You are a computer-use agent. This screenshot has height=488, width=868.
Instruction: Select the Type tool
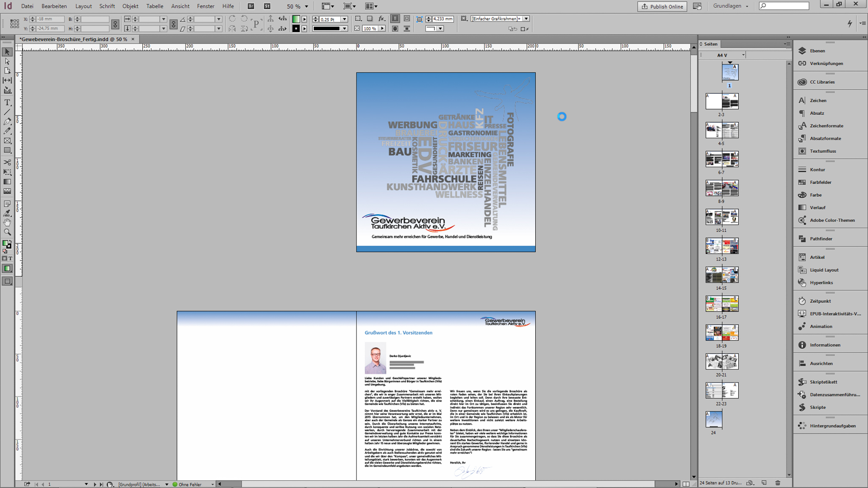coord(7,103)
